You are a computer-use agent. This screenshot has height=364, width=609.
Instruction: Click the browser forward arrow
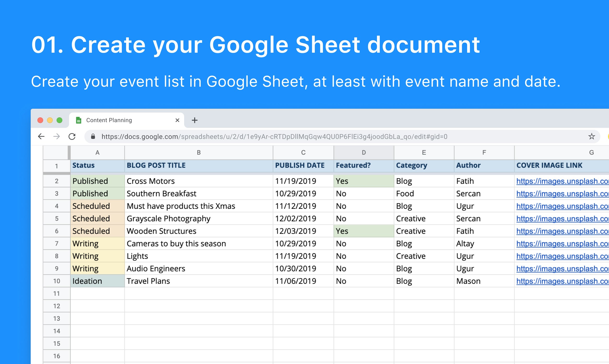[57, 136]
